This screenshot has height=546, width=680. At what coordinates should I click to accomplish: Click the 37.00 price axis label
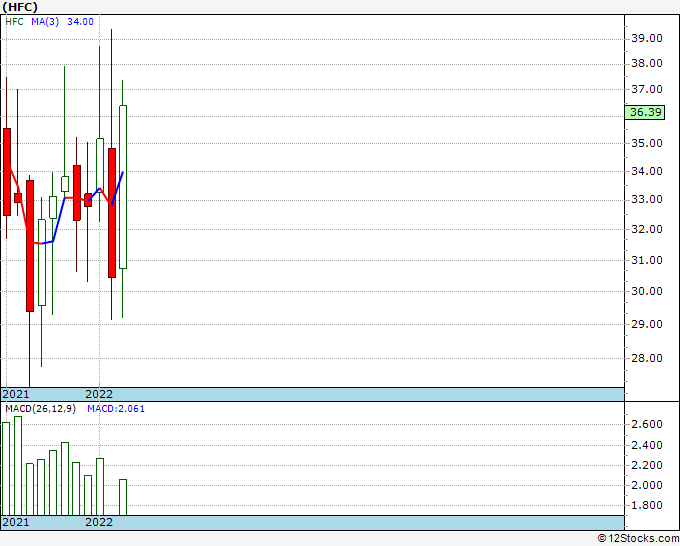pyautogui.click(x=647, y=89)
